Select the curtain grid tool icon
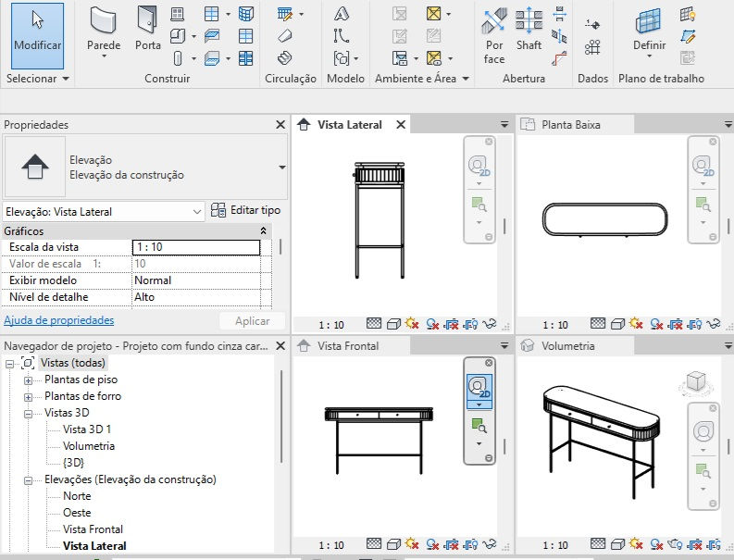734x560 pixels. pos(246,36)
